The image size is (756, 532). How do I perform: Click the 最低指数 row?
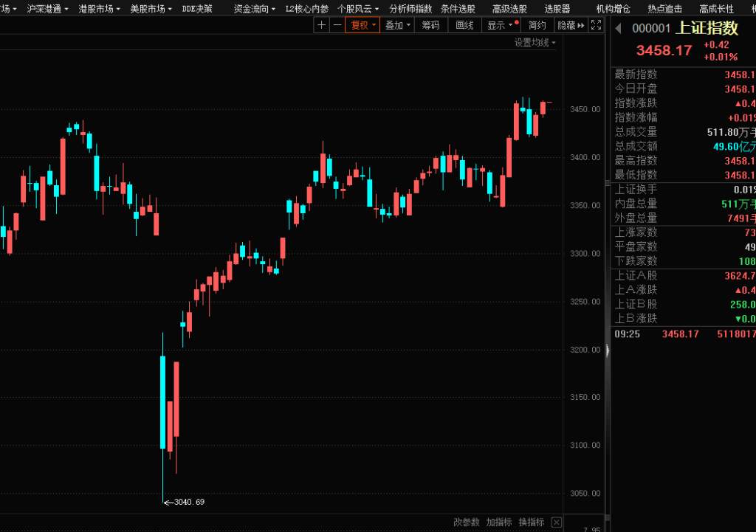point(683,175)
